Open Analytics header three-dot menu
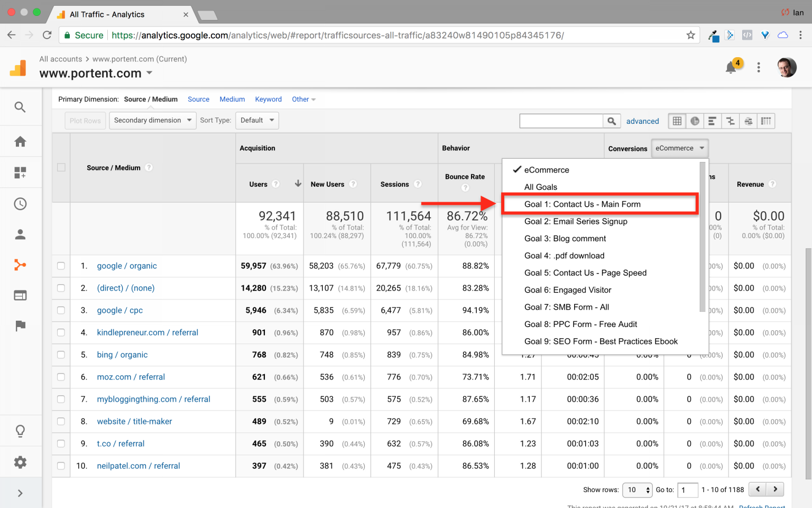The image size is (812, 508). [759, 67]
